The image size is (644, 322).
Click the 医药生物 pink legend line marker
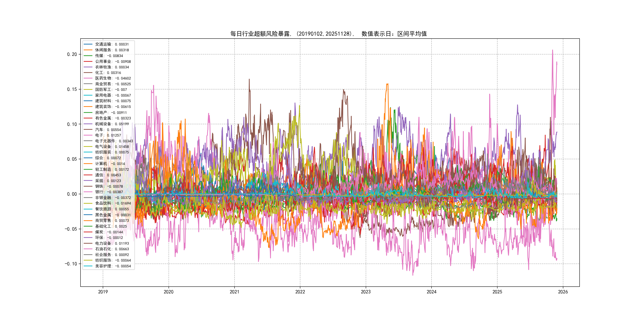pos(88,78)
